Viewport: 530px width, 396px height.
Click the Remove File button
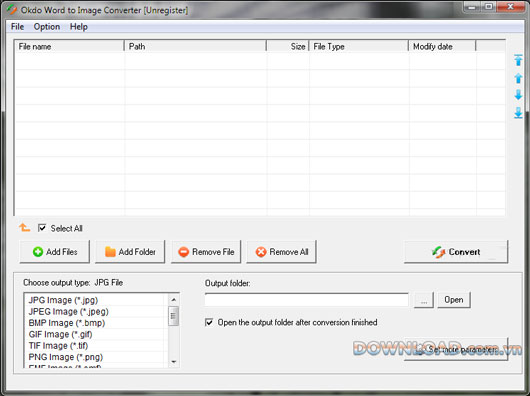point(206,252)
